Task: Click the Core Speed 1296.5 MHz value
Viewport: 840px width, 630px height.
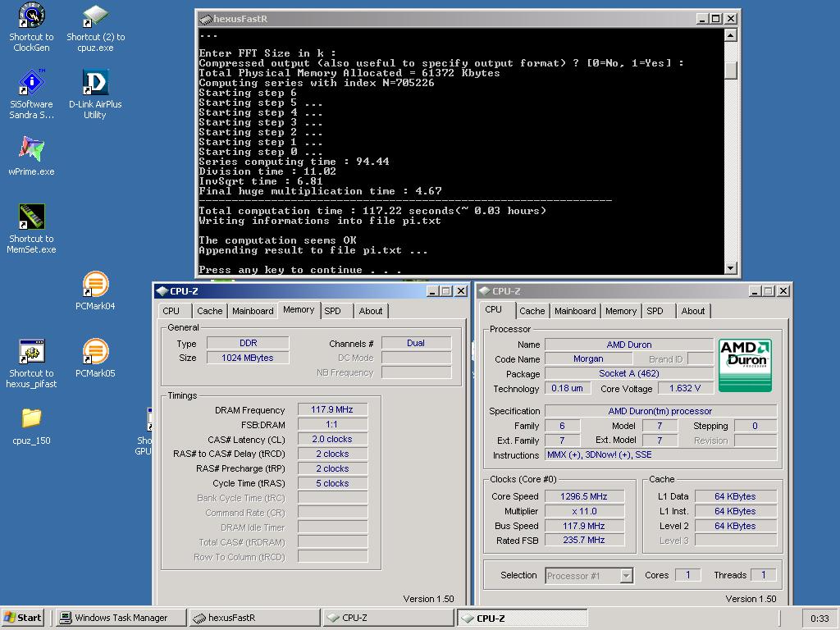Action: coord(584,496)
